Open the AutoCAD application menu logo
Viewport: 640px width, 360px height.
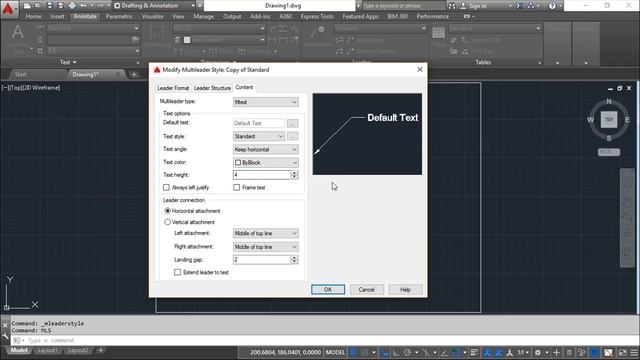click(8, 9)
